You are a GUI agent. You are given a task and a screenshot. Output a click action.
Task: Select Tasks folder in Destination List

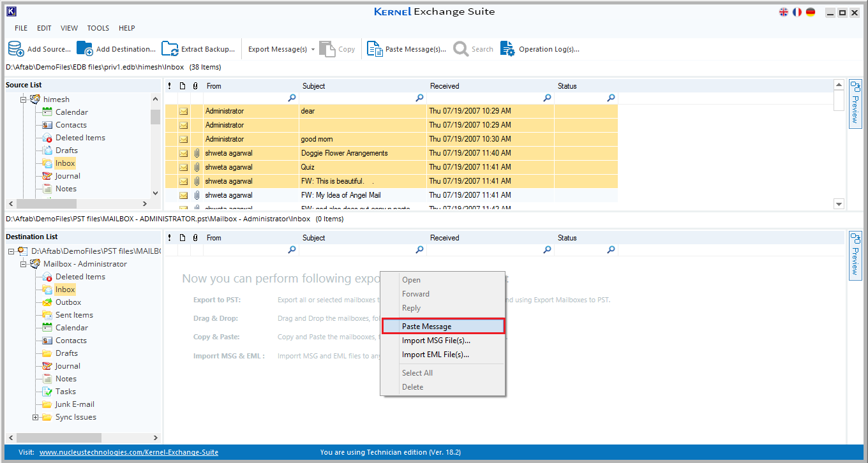tap(66, 392)
